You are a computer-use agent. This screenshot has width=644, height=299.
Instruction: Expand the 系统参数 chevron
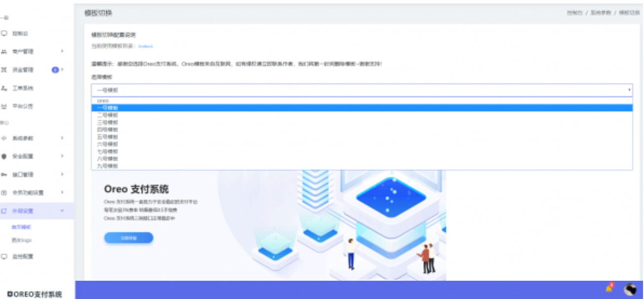(x=62, y=138)
